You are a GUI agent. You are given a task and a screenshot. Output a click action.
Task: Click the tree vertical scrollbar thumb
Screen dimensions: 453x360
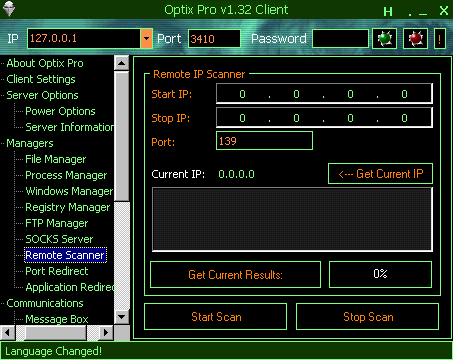[x=122, y=136]
